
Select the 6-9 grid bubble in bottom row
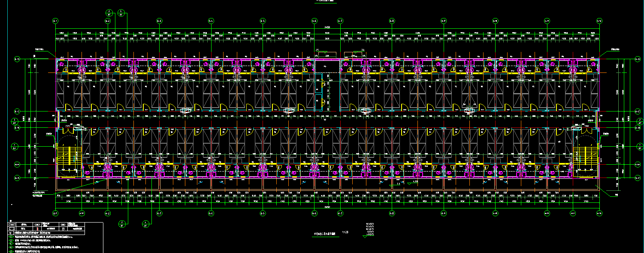pyautogui.click(x=444, y=213)
